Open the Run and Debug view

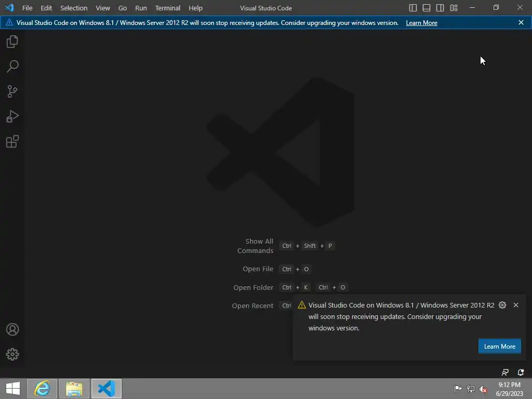coord(12,116)
